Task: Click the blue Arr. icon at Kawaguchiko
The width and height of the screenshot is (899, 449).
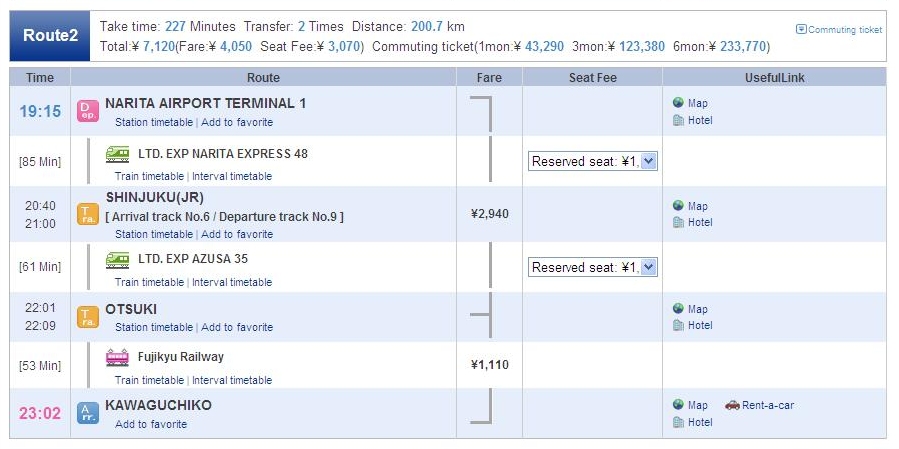Action: point(88,413)
